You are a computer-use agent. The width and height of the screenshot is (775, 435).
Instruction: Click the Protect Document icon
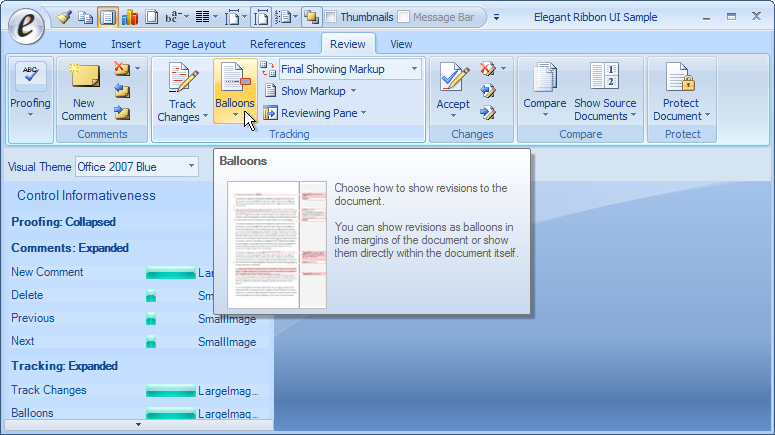tap(681, 77)
